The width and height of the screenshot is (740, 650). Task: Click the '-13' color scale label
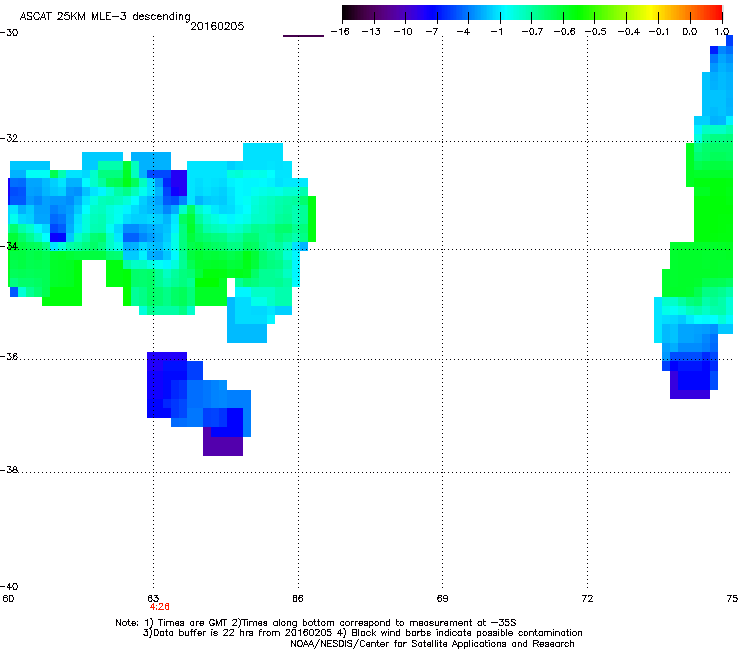tap(371, 32)
